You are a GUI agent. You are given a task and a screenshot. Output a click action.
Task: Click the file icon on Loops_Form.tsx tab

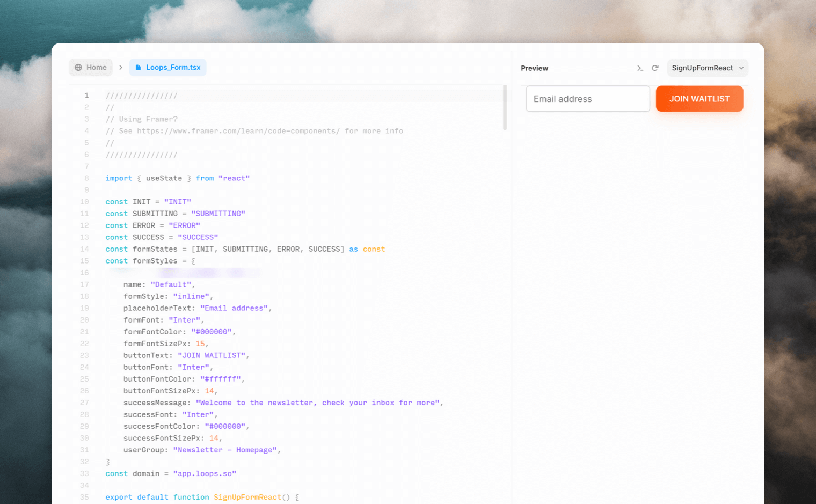[x=139, y=67]
